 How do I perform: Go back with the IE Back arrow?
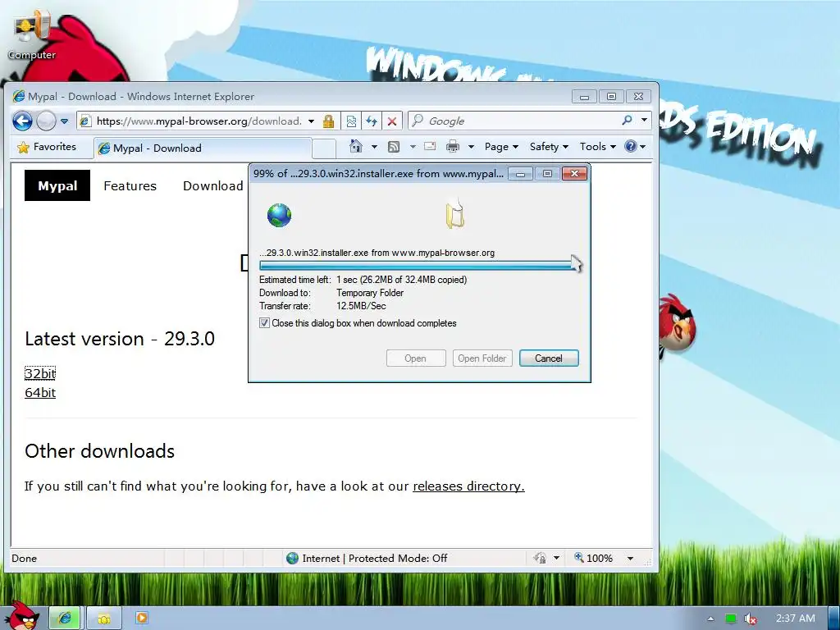pos(22,121)
